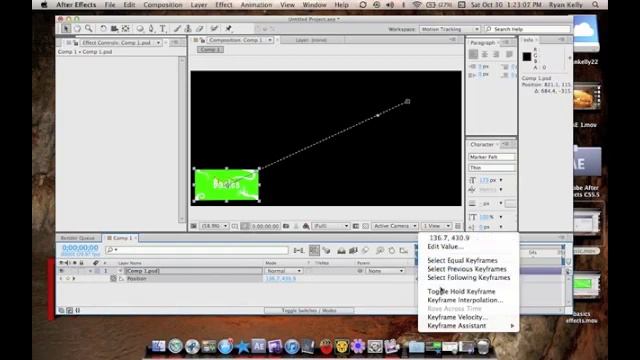Viewport: 640px width, 360px height.
Task: Open the Keyframe Assistant submenu
Action: tap(469, 326)
